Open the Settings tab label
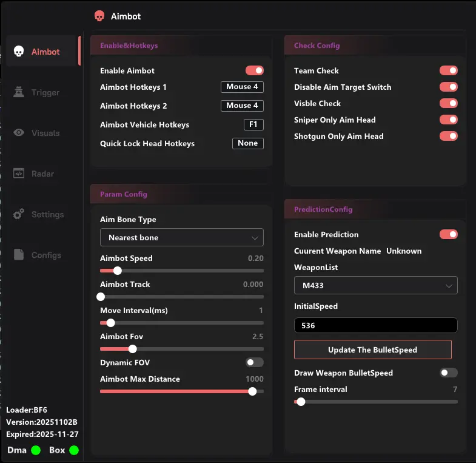The image size is (476, 463). tap(47, 214)
